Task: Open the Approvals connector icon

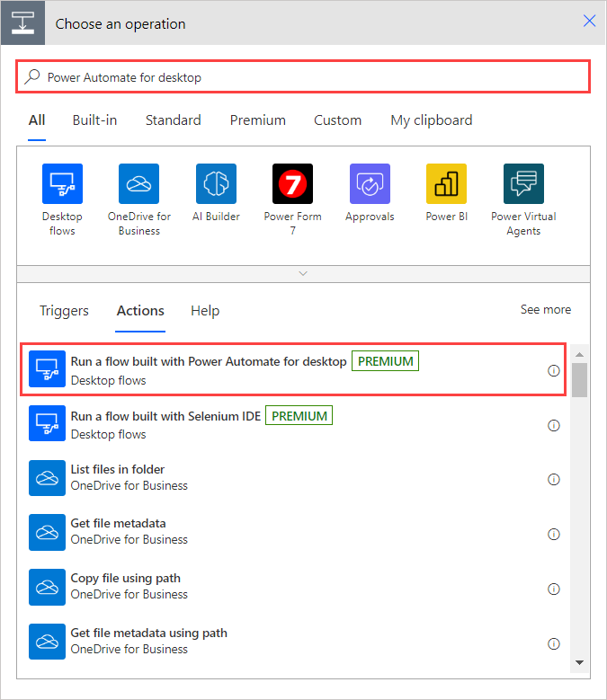Action: (x=370, y=183)
